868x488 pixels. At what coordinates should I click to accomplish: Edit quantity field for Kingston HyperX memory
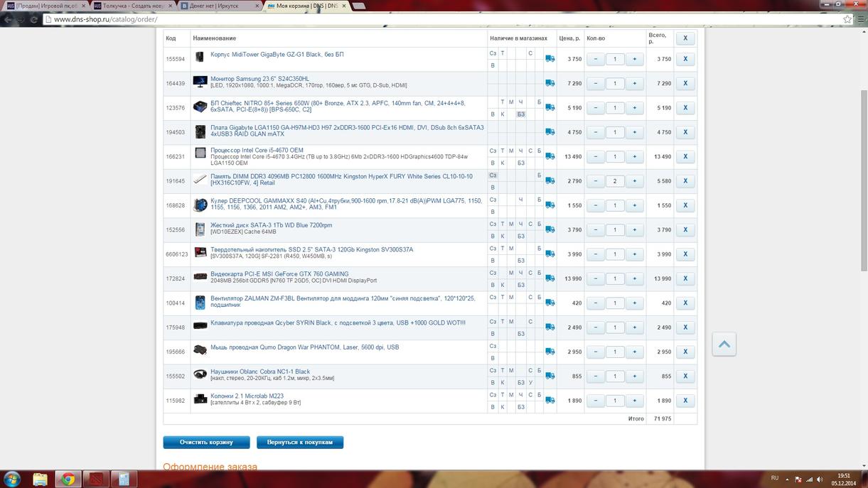point(615,181)
